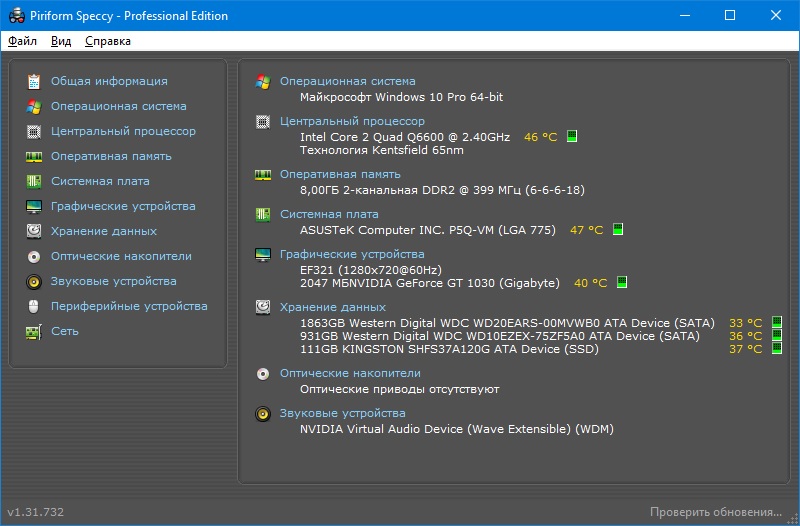Click the speaker icon in sidebar
The height and width of the screenshot is (526, 800).
click(x=34, y=282)
